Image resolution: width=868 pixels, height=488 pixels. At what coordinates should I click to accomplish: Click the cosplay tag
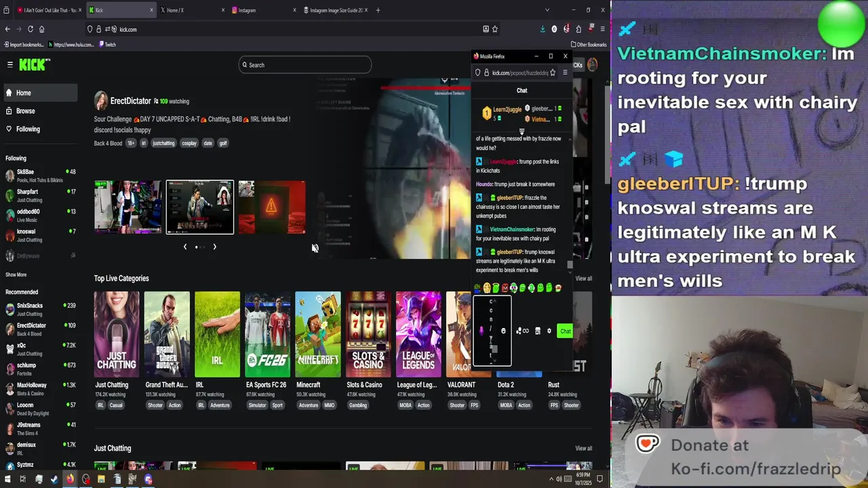click(x=189, y=143)
